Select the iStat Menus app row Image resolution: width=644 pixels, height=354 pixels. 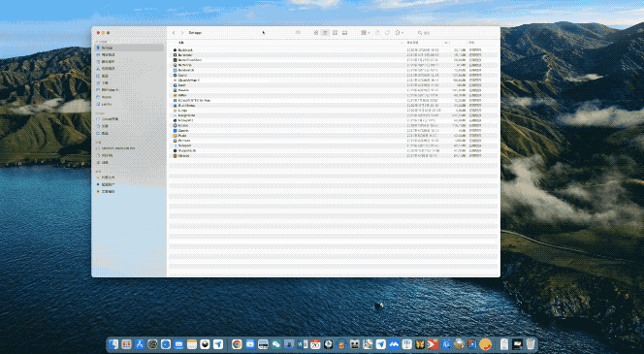pos(333,105)
